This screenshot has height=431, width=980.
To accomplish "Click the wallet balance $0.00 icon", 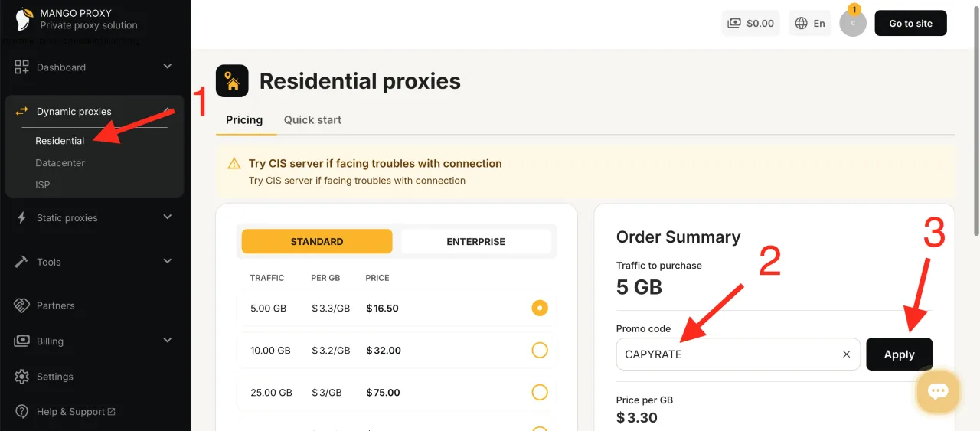I will [734, 23].
